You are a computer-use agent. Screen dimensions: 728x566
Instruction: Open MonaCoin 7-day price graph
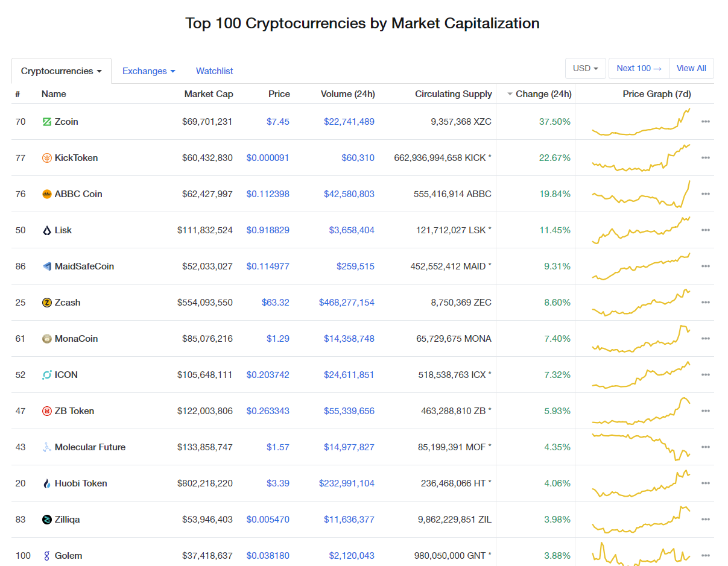(x=641, y=339)
